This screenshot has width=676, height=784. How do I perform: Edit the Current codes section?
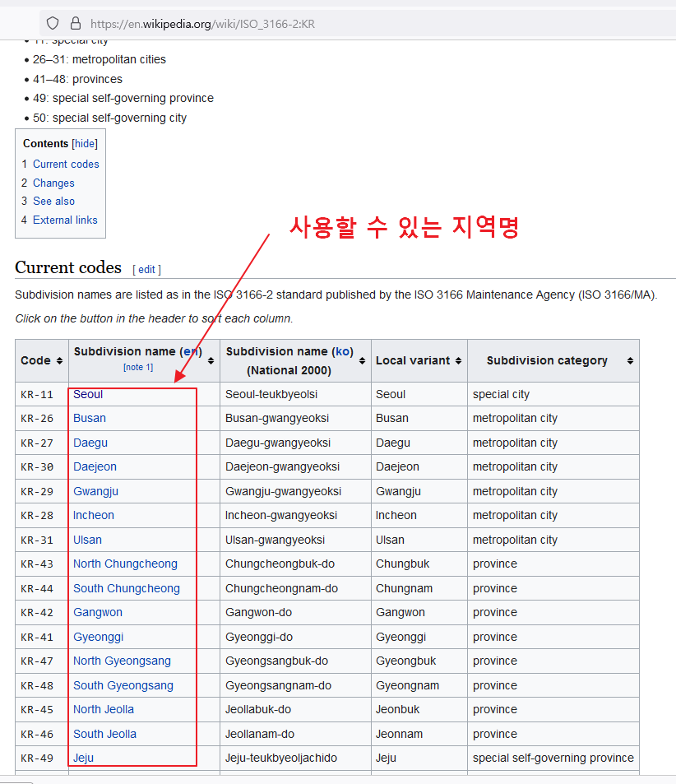coord(146,270)
